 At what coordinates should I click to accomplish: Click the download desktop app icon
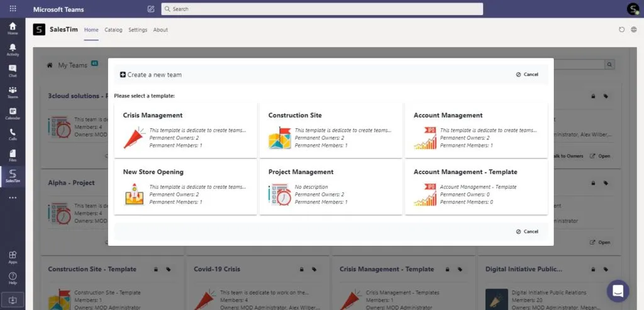tap(13, 300)
